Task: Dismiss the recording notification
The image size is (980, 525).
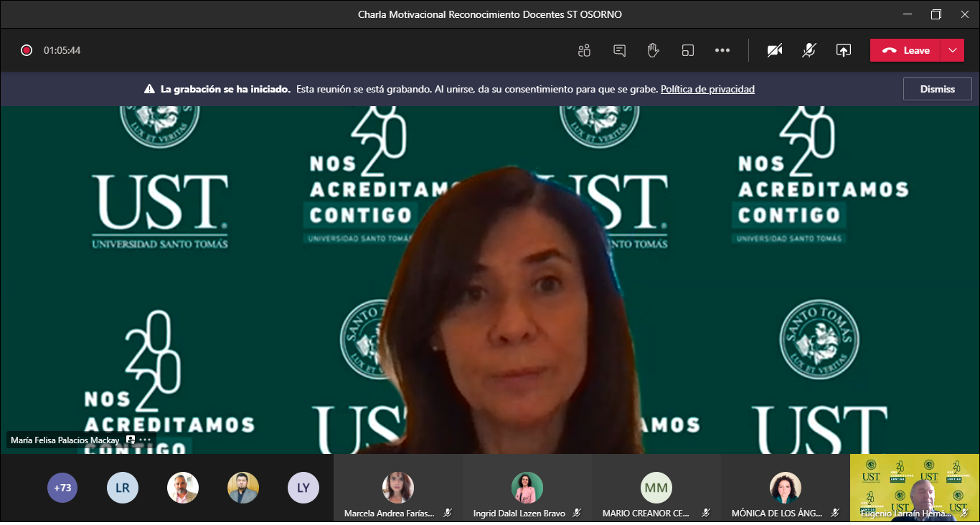Action: (x=938, y=89)
